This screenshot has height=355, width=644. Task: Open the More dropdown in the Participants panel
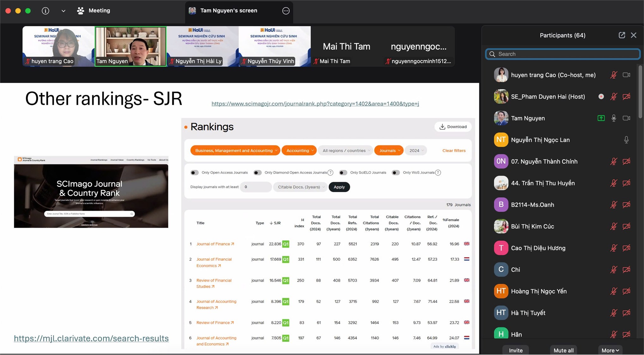[x=610, y=350]
